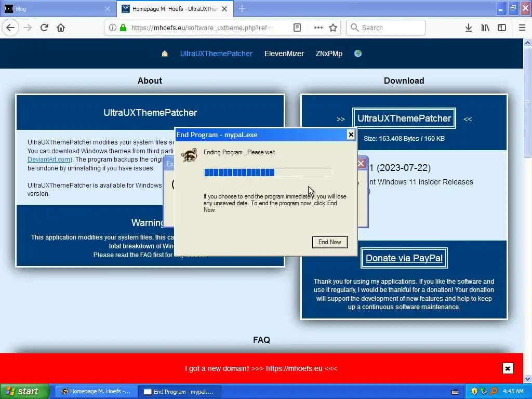Close the End Program dialog
The image size is (532, 399).
pyautogui.click(x=351, y=135)
